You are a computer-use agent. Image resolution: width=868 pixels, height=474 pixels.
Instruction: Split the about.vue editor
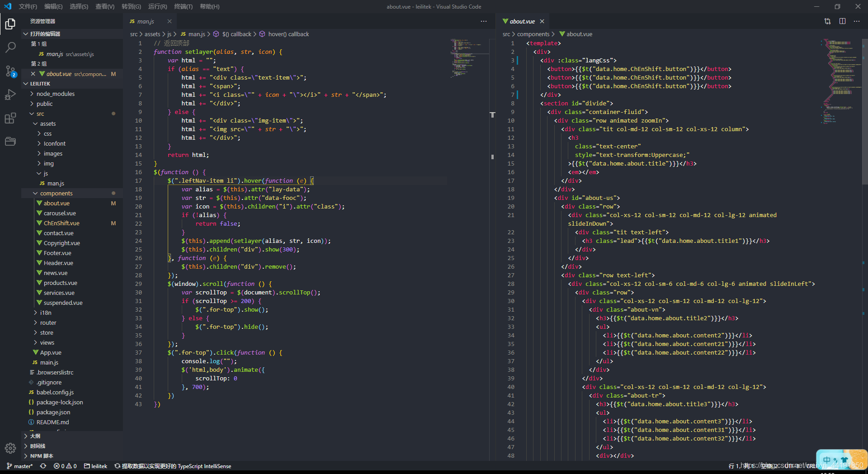tap(842, 21)
